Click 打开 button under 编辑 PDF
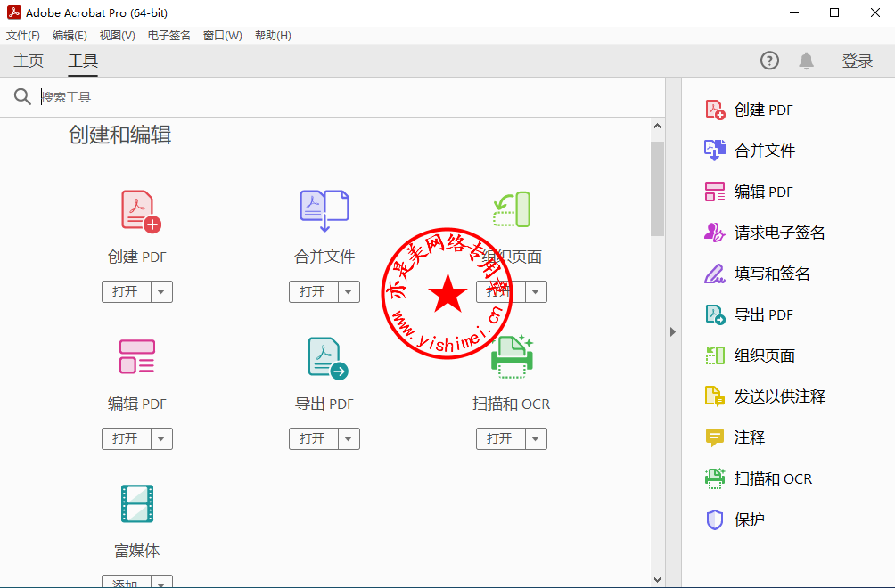 (x=127, y=439)
